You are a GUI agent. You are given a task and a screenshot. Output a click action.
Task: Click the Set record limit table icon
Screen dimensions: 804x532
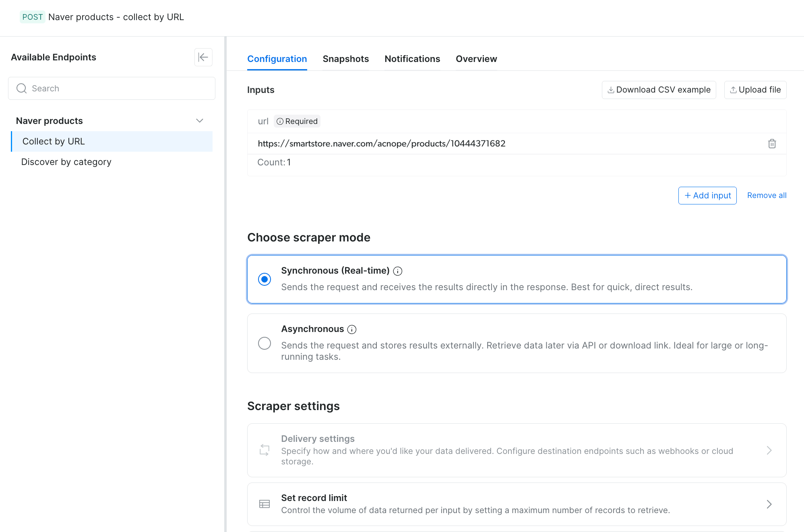tap(265, 504)
